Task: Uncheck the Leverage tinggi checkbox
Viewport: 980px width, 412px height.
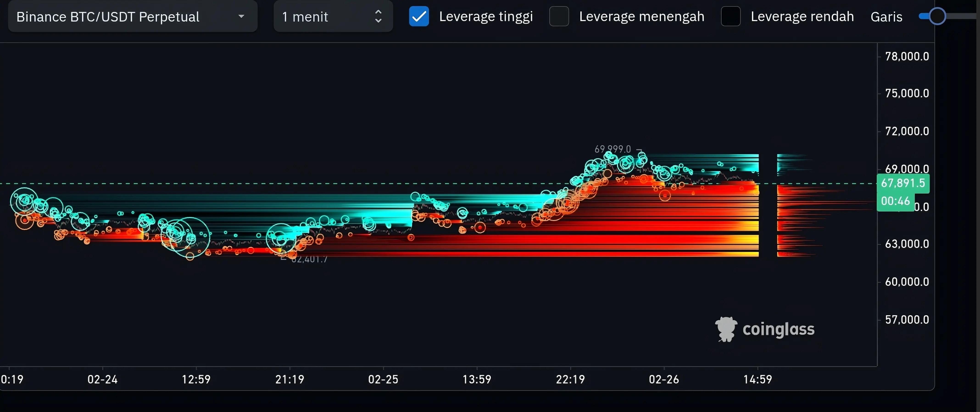Action: click(419, 16)
